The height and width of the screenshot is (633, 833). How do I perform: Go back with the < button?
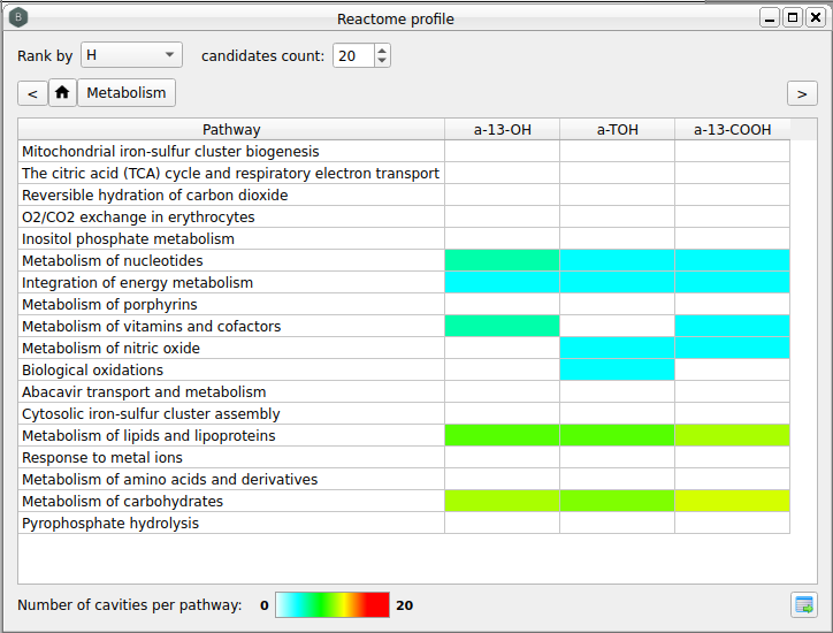pos(32,93)
